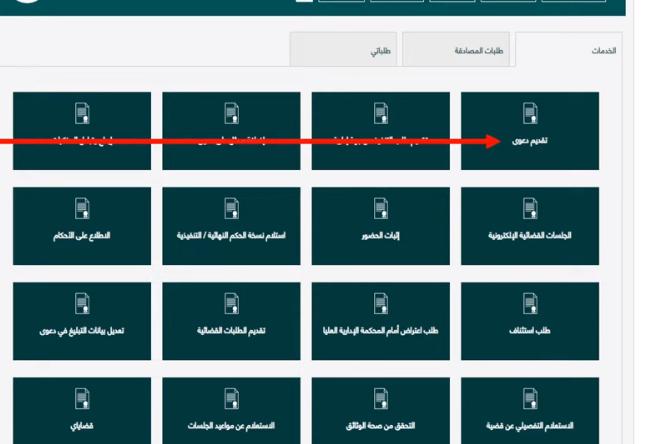This screenshot has width=658, height=444.
Task: Open the قضاياي tile
Action: pos(82,410)
